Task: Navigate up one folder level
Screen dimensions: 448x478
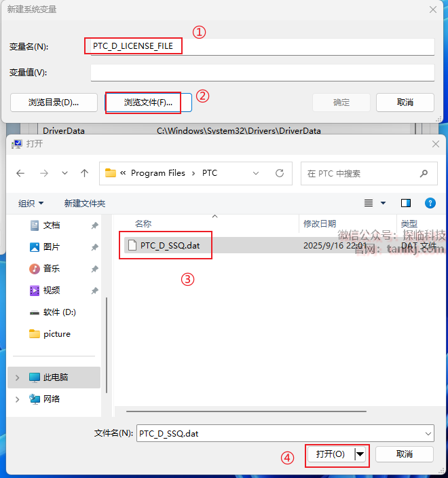Action: tap(84, 173)
